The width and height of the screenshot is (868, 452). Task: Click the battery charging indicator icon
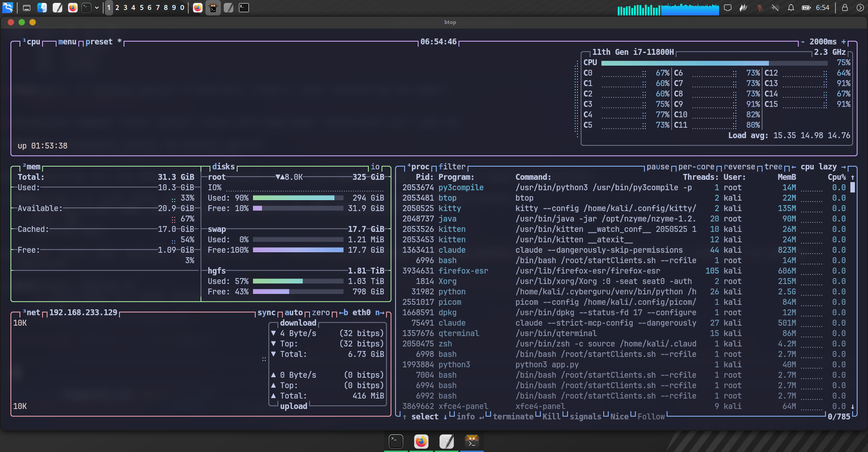pyautogui.click(x=806, y=8)
